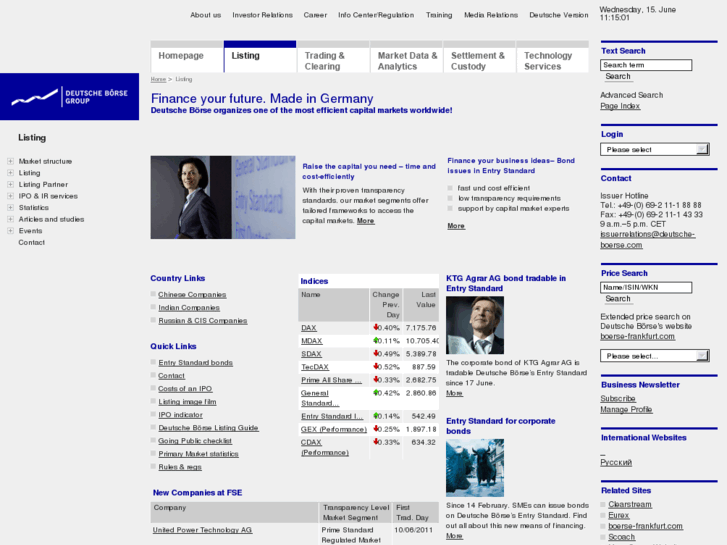The width and height of the screenshot is (727, 545).
Task: Expand the Statistics tree item
Action: tap(10, 208)
